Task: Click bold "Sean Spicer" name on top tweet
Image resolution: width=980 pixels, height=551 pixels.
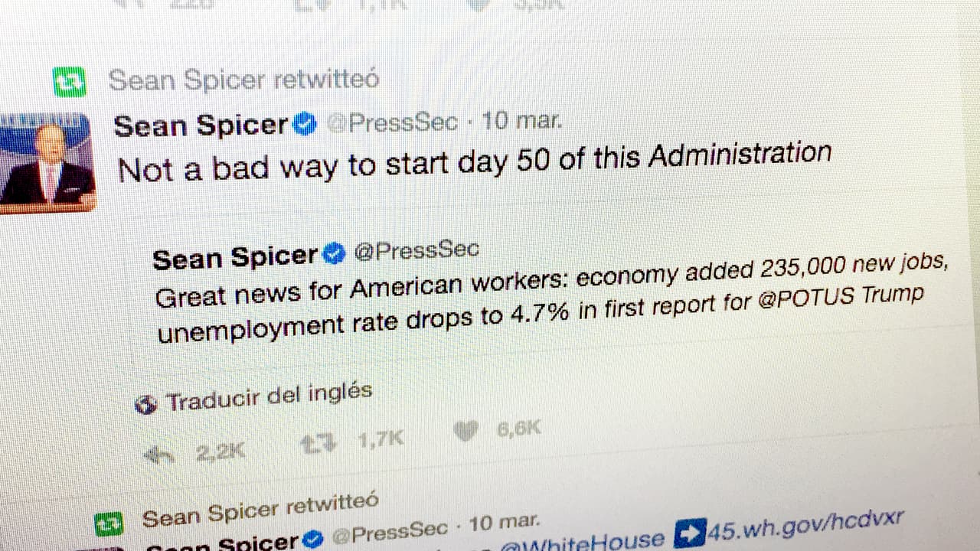Action: 201,125
